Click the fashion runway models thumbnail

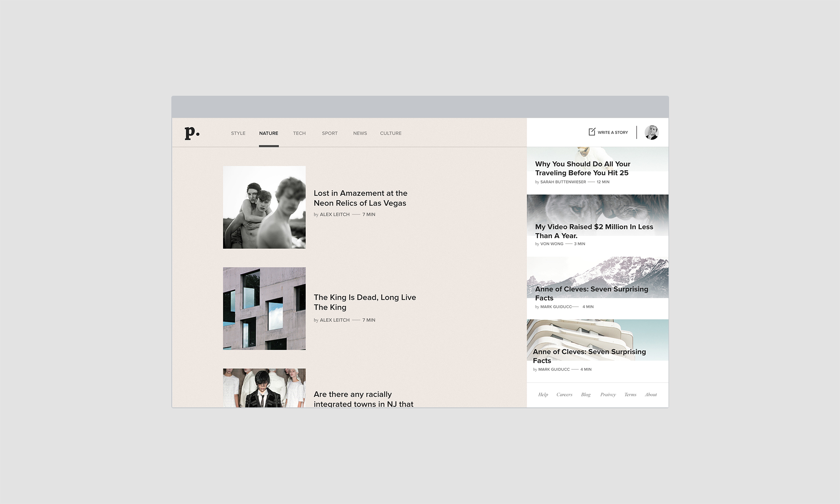(x=264, y=388)
